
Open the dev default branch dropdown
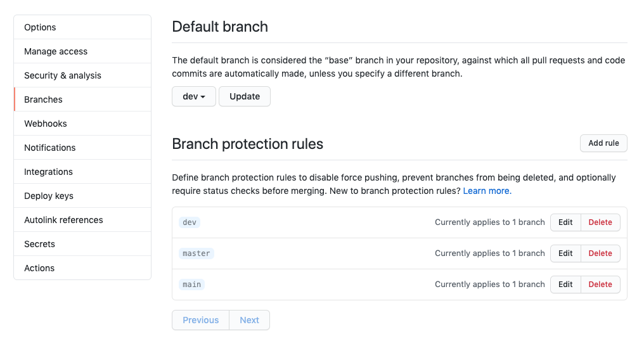tap(194, 96)
